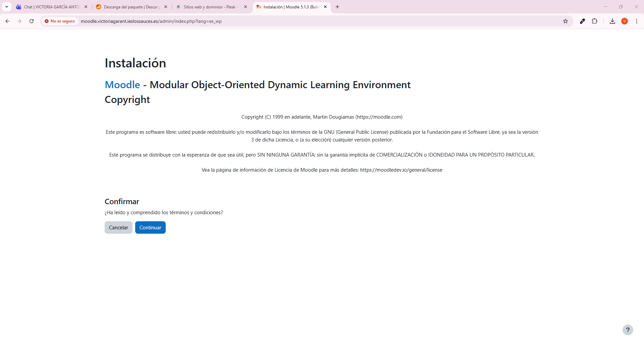Click the Martin Dougiamas copyright line
Viewport: 644px width, 346px height.
tap(322, 117)
